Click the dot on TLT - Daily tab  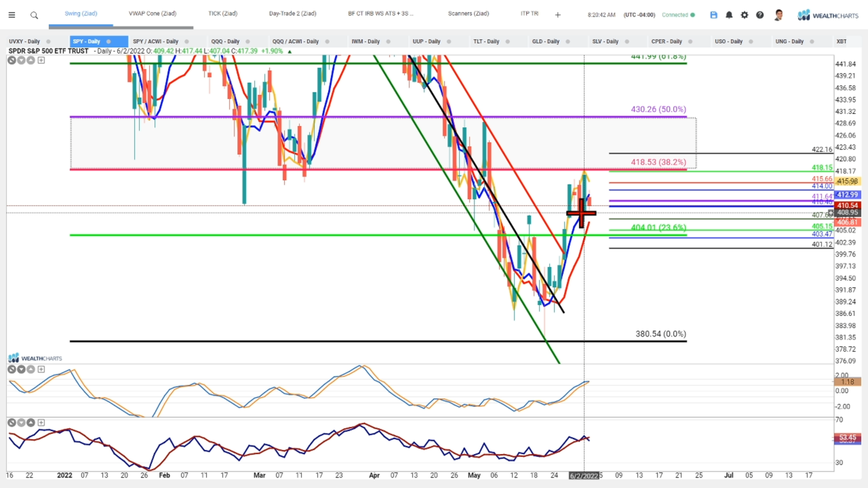(508, 42)
